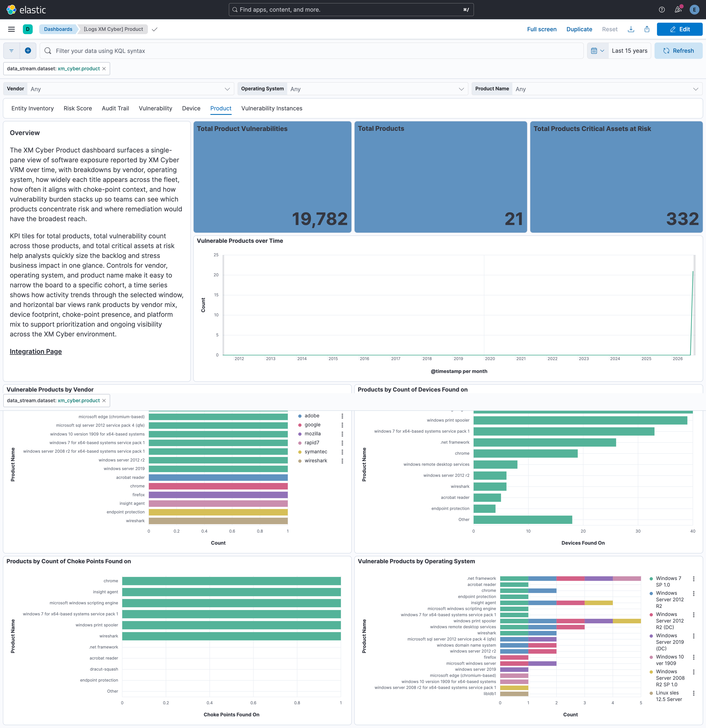Switch to the Entity Inventory tab

point(33,109)
